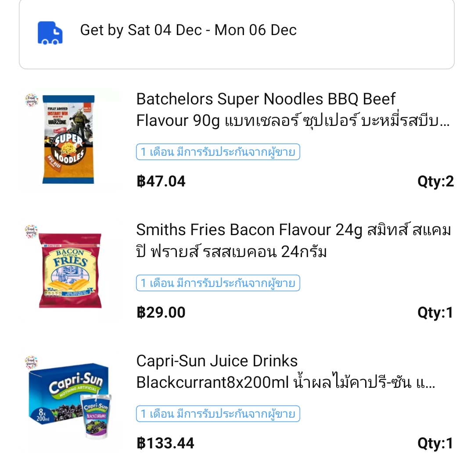Screen dimensions: 474x476
Task: Tap the Food Variety badge on the Bacon Fries image
Action: 32,231
